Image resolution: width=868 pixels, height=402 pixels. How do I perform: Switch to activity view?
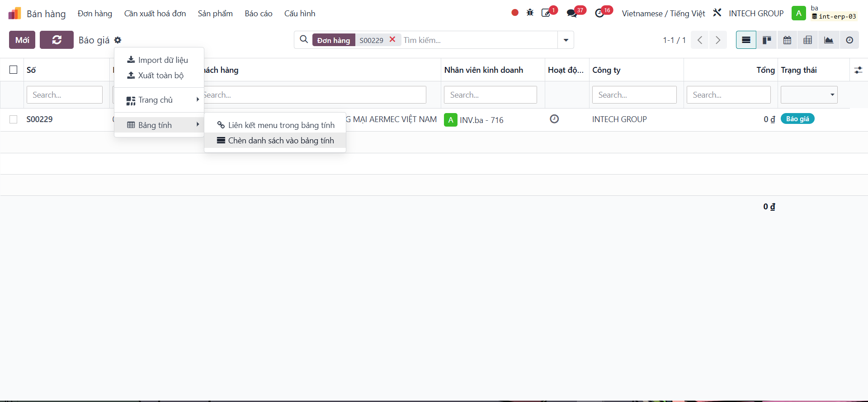tap(849, 40)
